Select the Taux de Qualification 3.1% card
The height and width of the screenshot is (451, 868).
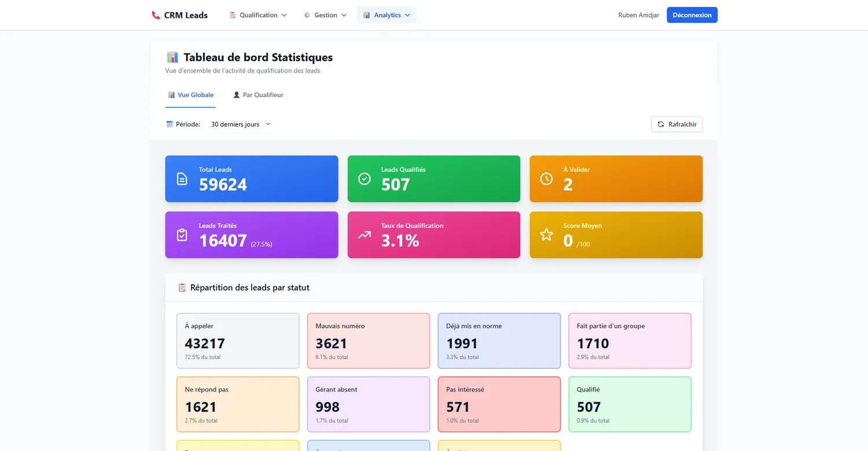point(434,235)
